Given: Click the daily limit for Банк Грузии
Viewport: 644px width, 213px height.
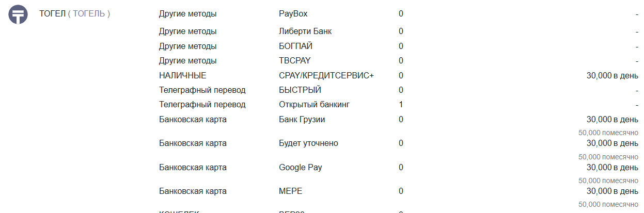Looking at the screenshot, I should (x=612, y=120).
